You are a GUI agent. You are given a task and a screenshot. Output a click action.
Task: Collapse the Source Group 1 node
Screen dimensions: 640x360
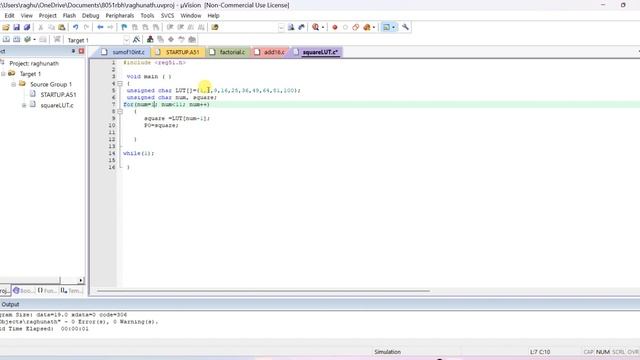click(x=13, y=84)
